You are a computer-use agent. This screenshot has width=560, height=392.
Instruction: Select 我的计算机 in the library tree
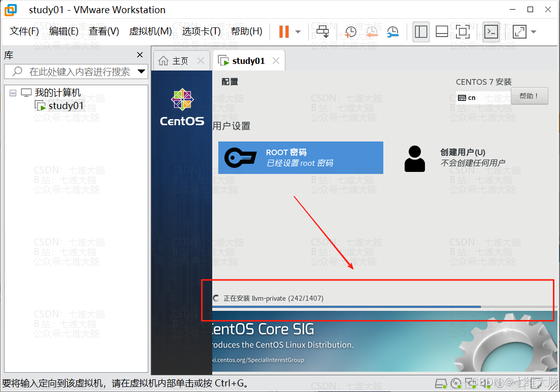tap(58, 93)
